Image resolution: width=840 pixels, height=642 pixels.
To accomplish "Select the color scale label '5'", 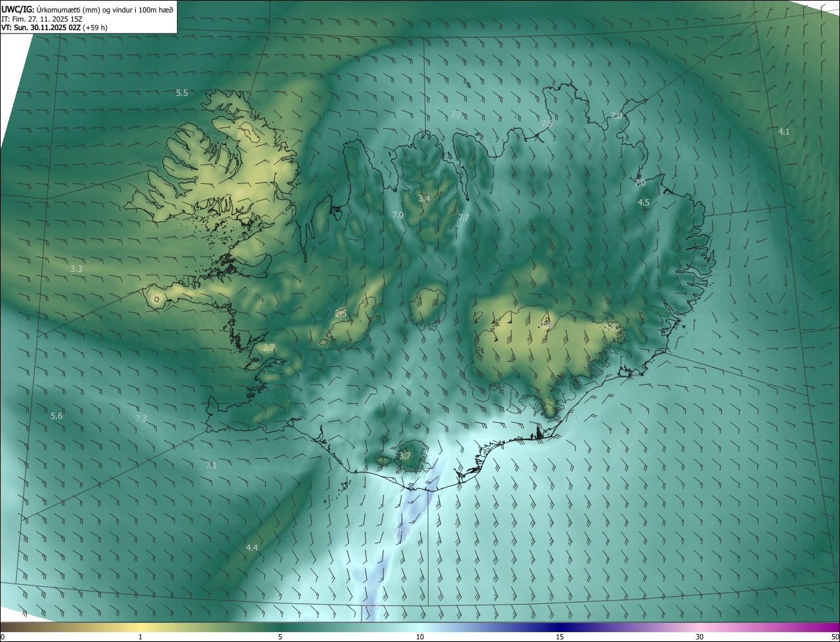I will coord(280,637).
